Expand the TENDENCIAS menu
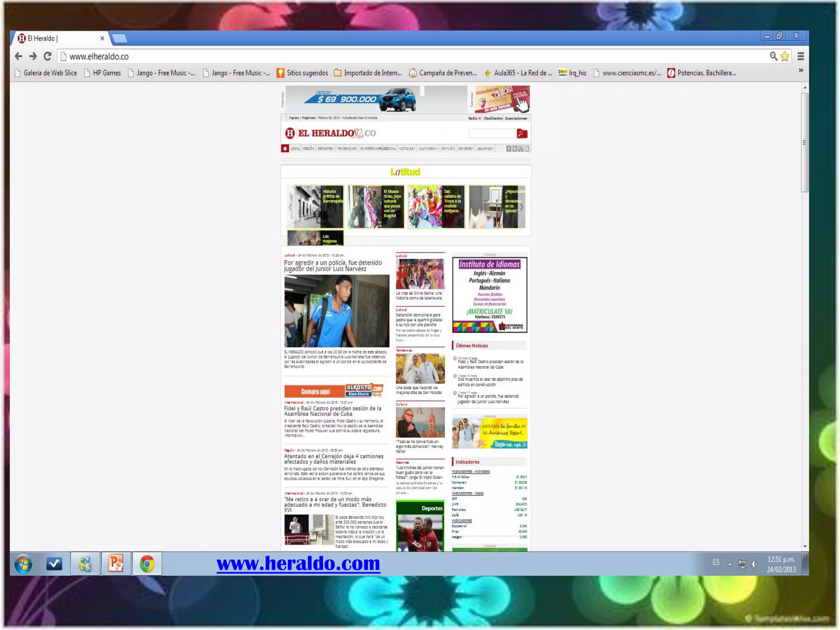 pos(347,148)
